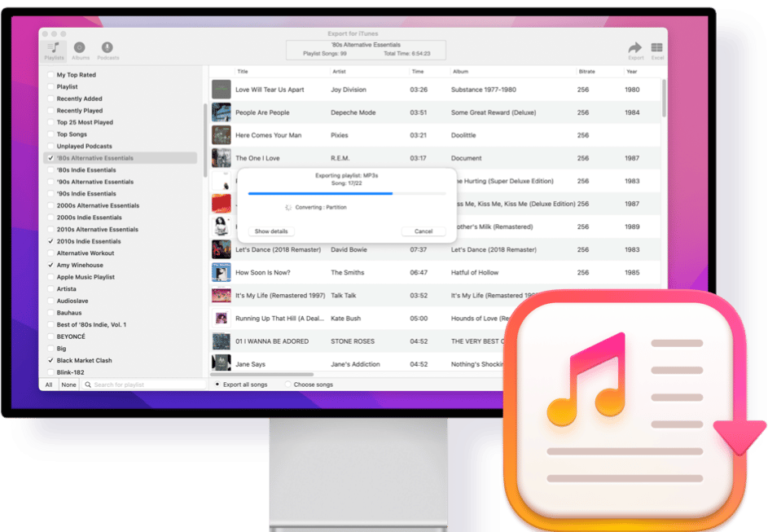This screenshot has height=532, width=768.
Task: Click the export progress bar
Action: point(346,192)
